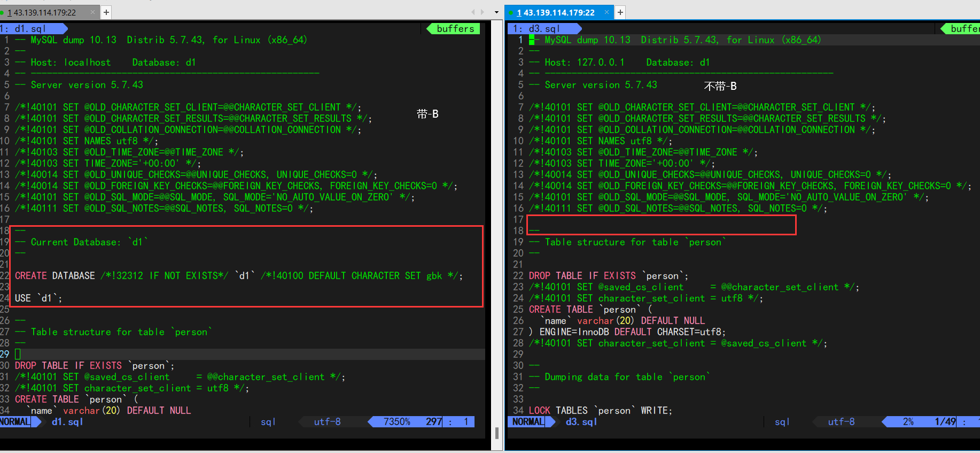Click the right tab scroll arrow
This screenshot has width=980, height=453.
[483, 12]
